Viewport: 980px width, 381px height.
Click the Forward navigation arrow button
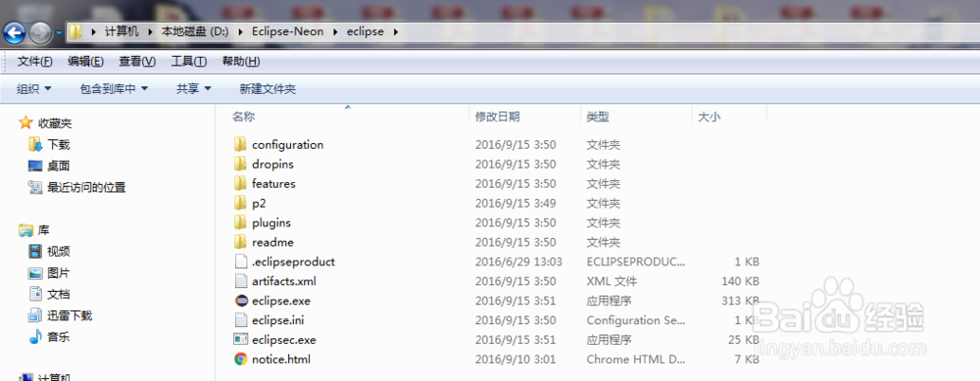point(40,32)
